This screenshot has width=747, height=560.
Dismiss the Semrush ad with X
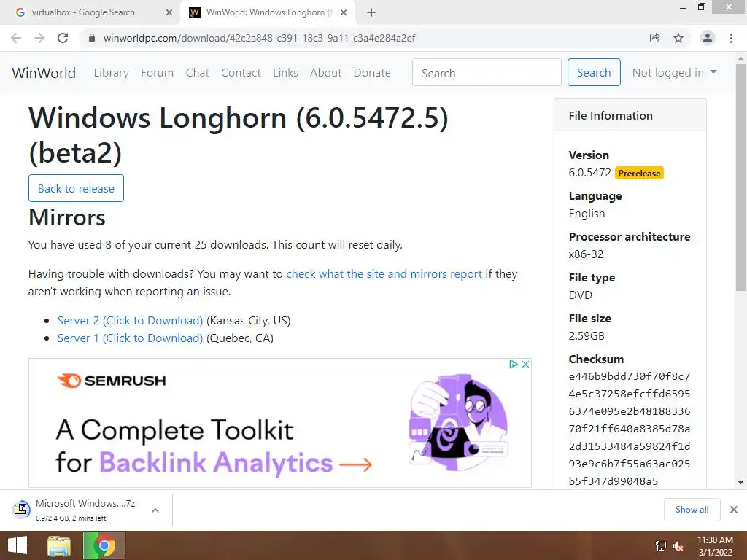coord(525,365)
